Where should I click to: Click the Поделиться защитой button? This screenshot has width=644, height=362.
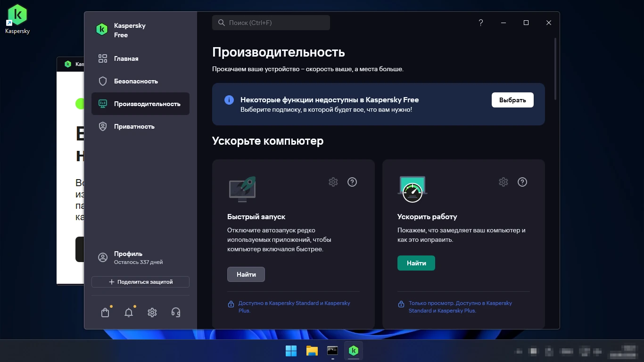(x=140, y=282)
